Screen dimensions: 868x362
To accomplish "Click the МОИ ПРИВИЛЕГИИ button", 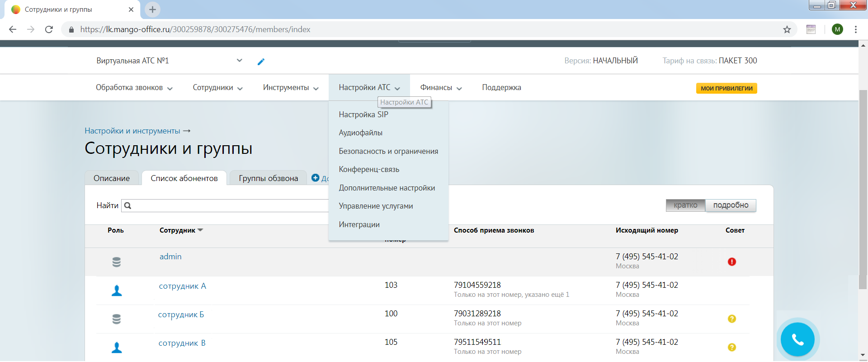I will 726,88.
